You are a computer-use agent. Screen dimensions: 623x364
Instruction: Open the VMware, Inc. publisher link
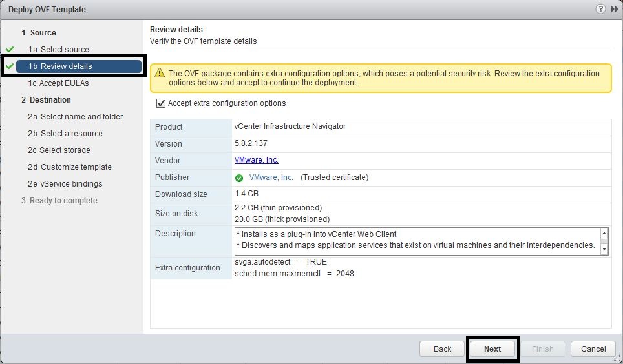(x=271, y=177)
